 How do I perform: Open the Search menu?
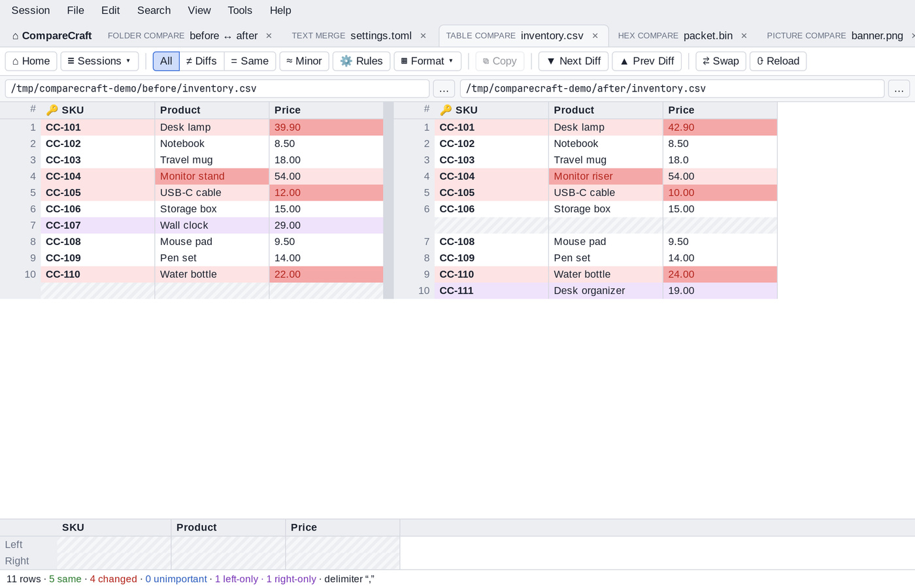154,10
